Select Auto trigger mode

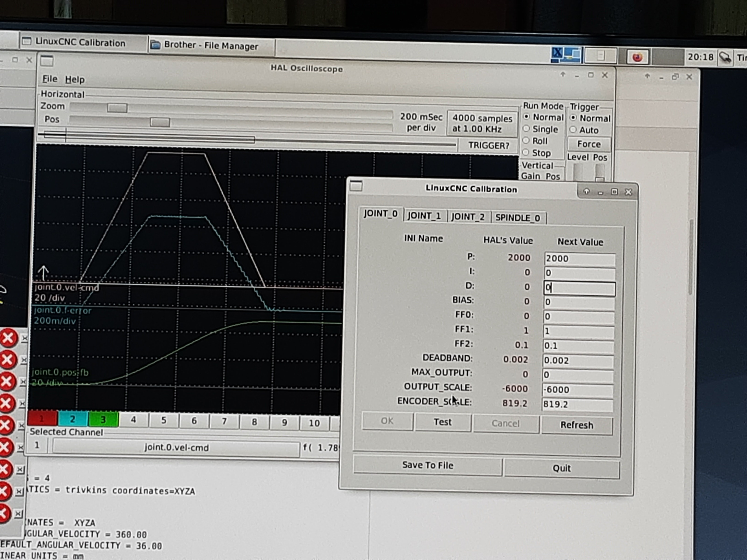tap(584, 130)
